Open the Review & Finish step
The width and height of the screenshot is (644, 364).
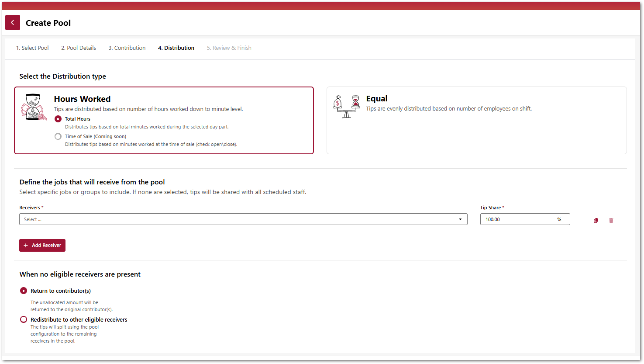click(x=229, y=48)
